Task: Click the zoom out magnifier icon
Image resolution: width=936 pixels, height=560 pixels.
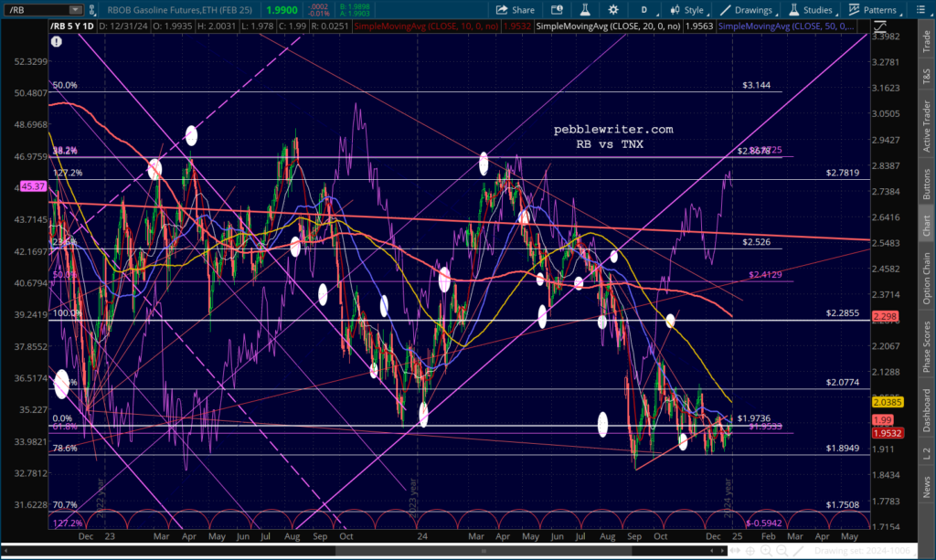Action: tap(782, 551)
